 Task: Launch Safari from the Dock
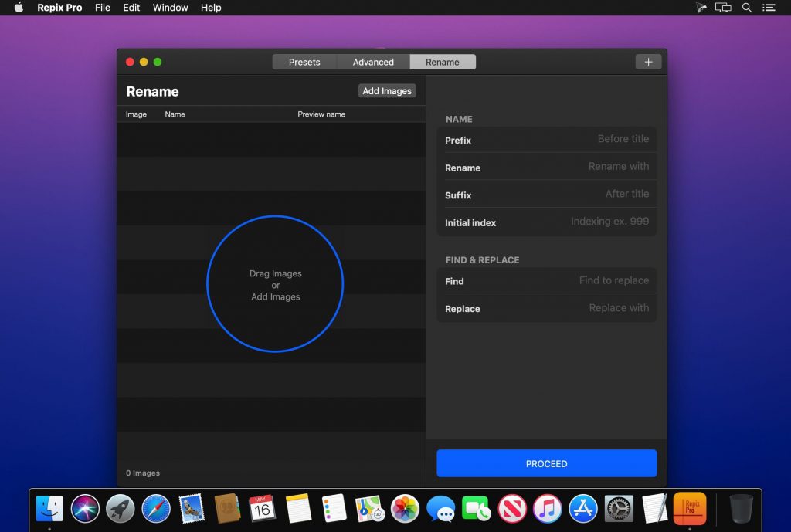(x=156, y=508)
